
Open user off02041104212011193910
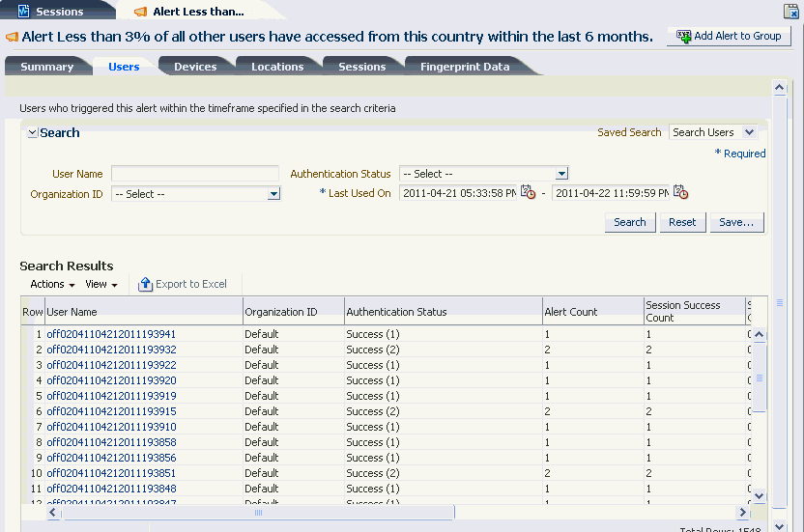[111, 427]
